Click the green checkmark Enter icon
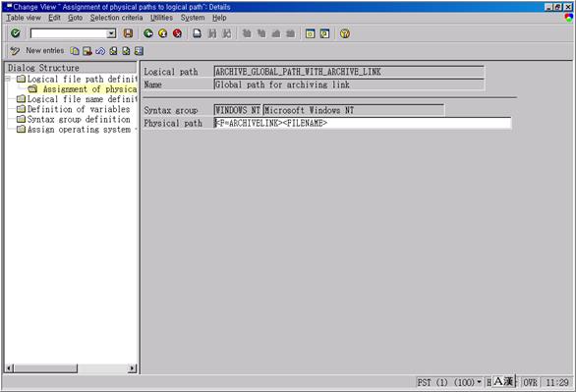 click(16, 33)
